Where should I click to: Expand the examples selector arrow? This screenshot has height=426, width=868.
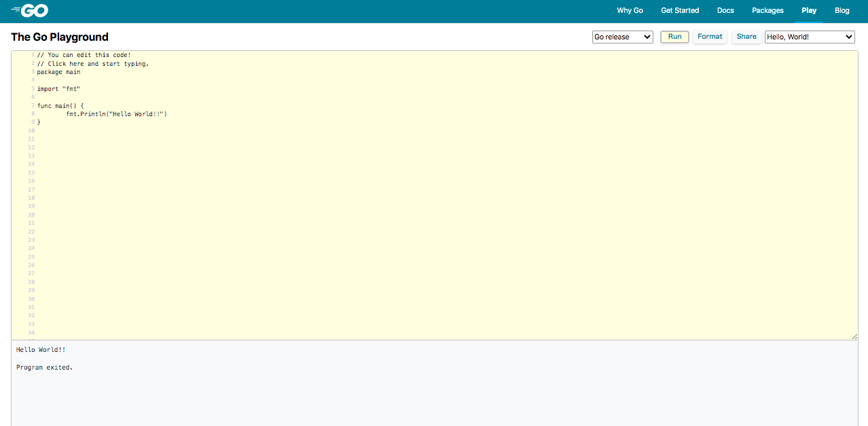(x=849, y=36)
